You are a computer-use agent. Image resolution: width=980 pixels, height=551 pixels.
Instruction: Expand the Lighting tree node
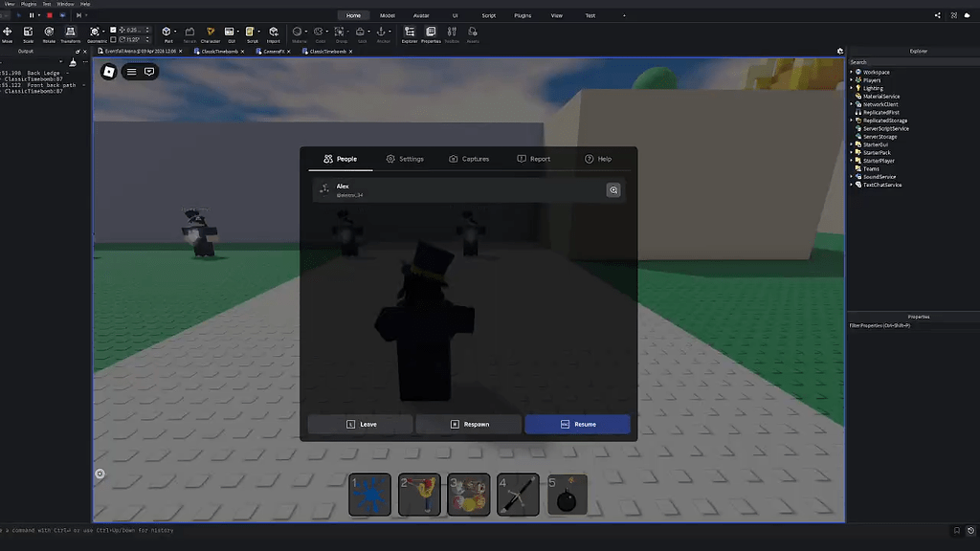pos(851,88)
